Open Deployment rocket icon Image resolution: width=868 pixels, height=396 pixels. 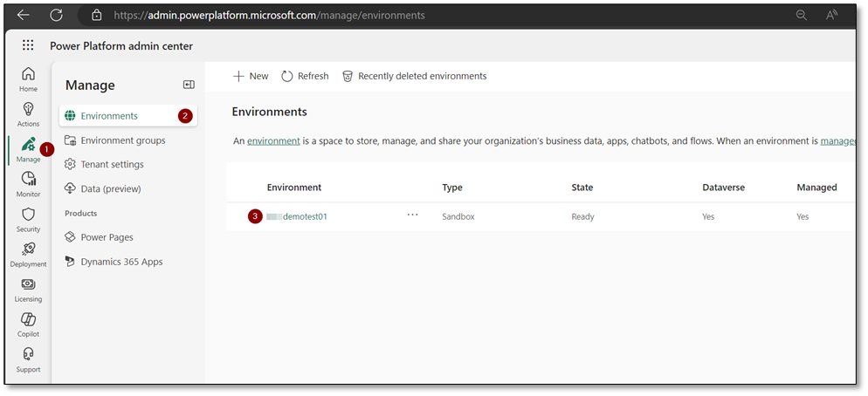coord(28,254)
